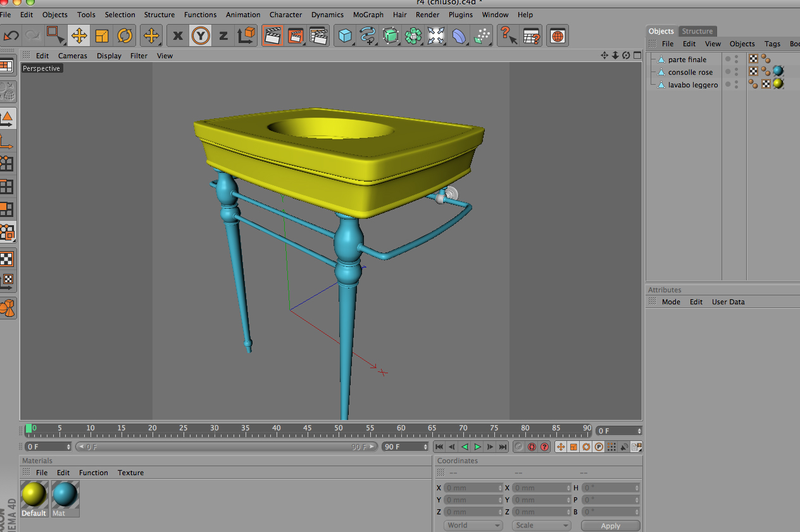Click the viewport zoom camera icon
800x532 pixels.
[x=615, y=56]
